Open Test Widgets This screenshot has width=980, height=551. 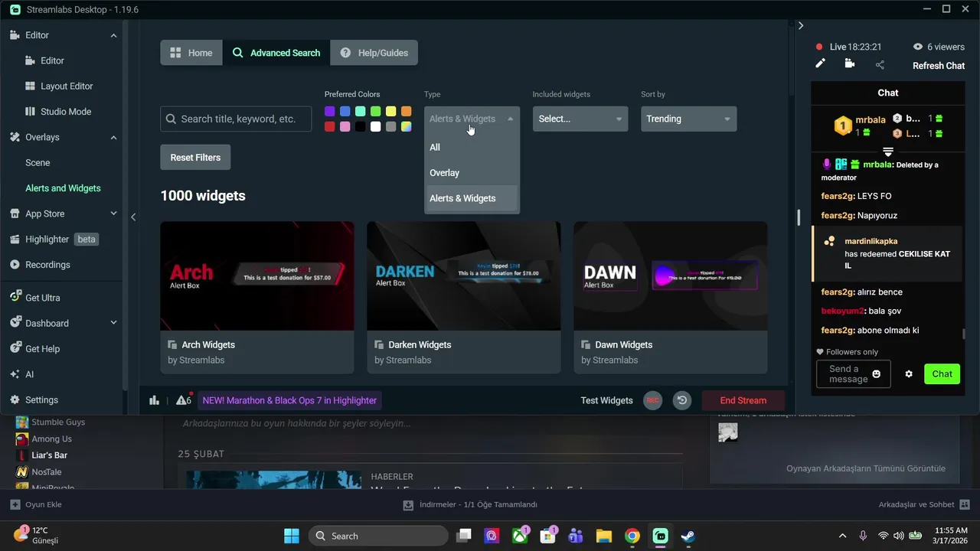tap(606, 400)
